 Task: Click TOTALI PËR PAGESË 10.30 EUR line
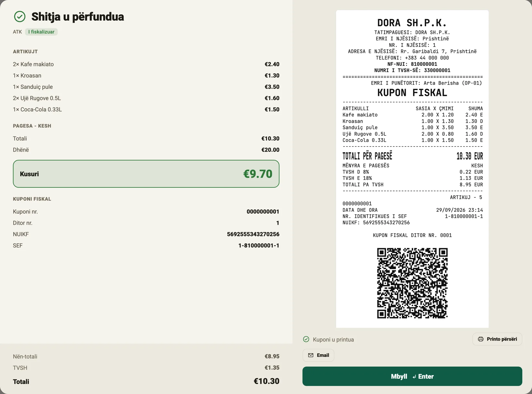(413, 156)
